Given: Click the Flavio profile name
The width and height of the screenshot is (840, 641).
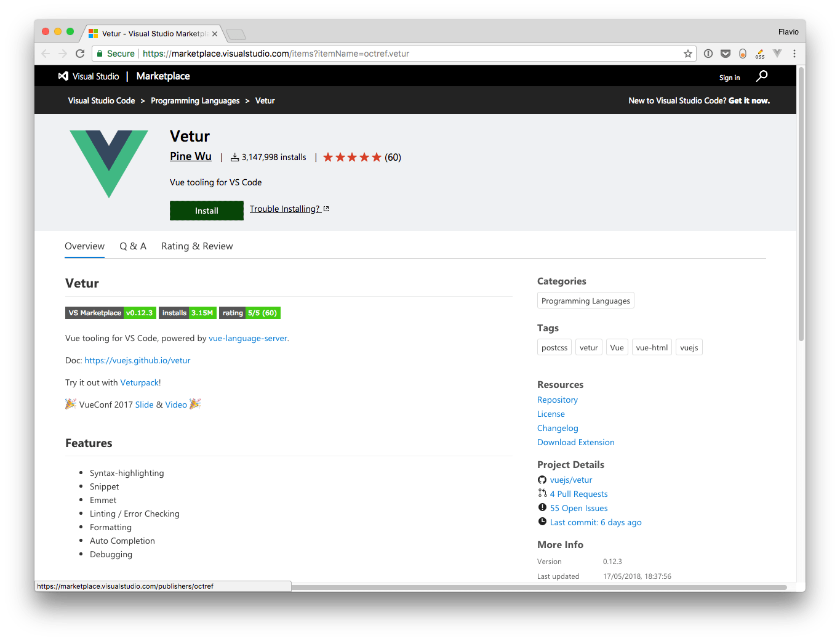Looking at the screenshot, I should (x=788, y=32).
